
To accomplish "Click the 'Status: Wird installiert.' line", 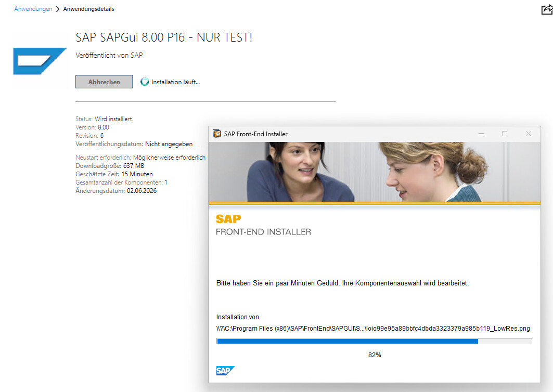I will tap(105, 119).
